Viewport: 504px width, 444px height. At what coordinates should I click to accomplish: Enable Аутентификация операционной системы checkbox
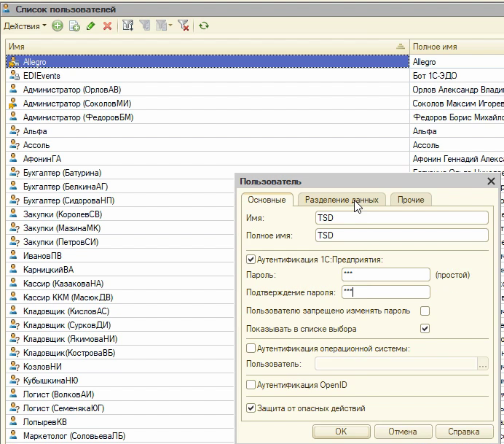coord(251,348)
